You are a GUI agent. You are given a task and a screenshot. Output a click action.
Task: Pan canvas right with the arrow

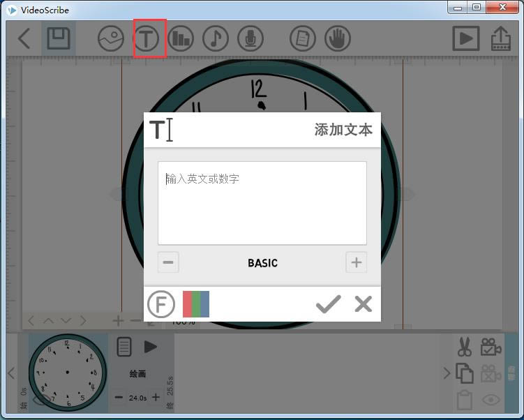(x=83, y=321)
